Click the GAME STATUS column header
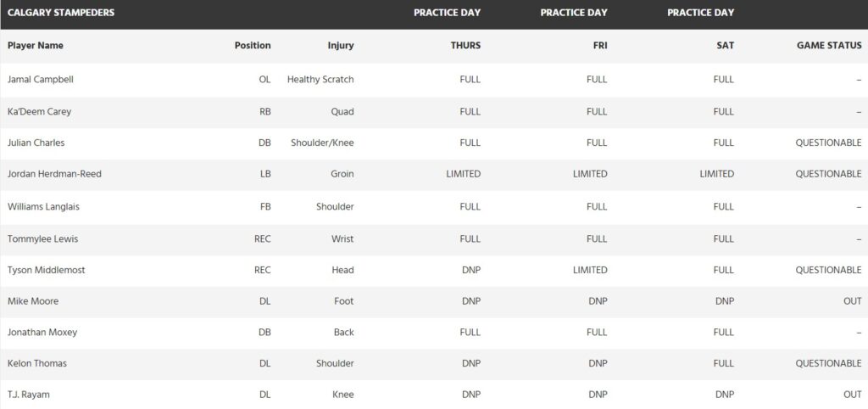The height and width of the screenshot is (409, 868). point(829,46)
